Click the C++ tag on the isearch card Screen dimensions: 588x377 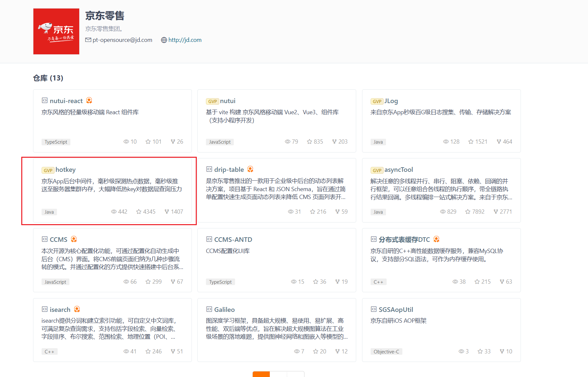pos(49,352)
